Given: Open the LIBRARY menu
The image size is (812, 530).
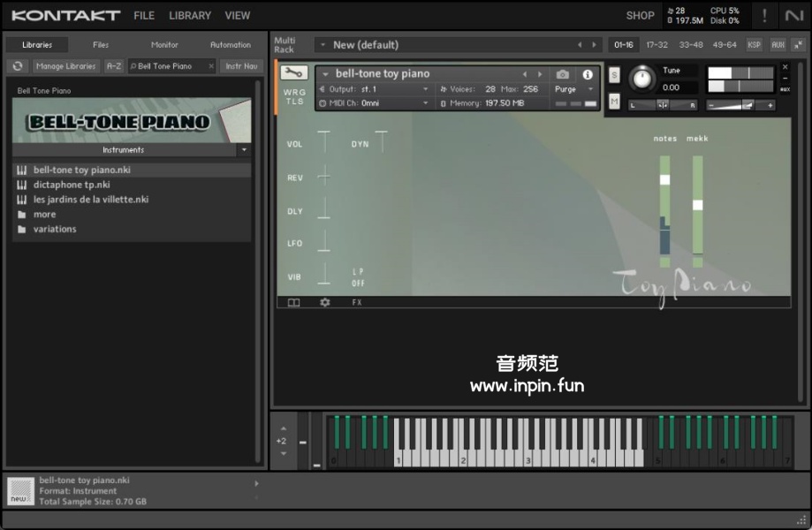Looking at the screenshot, I should (190, 15).
